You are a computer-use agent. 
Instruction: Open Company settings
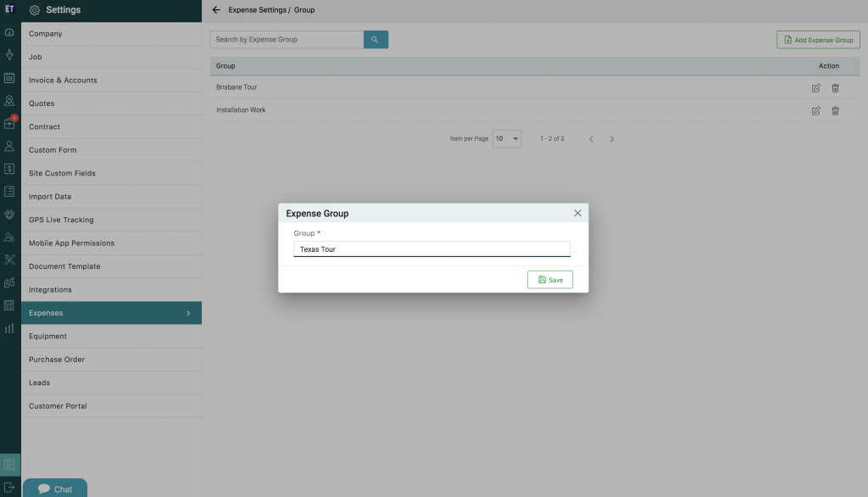point(111,34)
